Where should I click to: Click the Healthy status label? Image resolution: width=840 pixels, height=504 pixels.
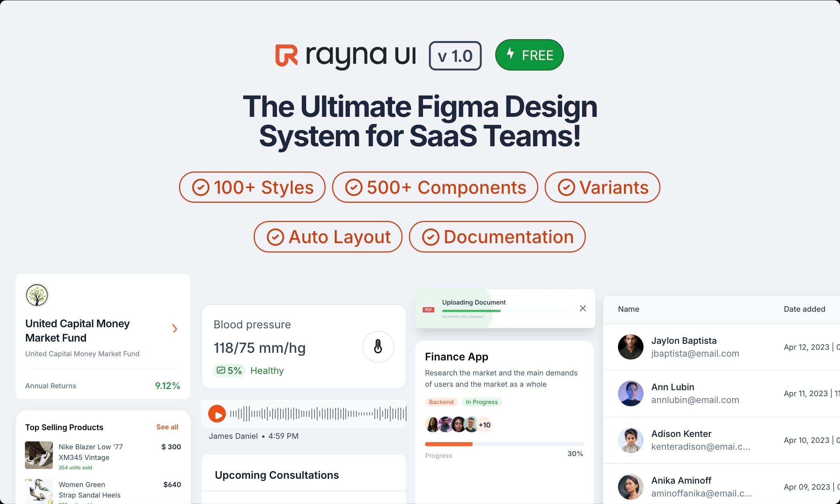tap(267, 371)
